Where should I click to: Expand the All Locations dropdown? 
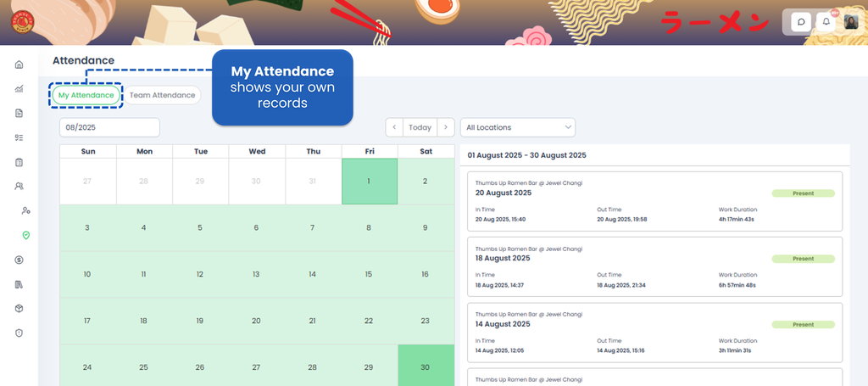[x=518, y=127]
